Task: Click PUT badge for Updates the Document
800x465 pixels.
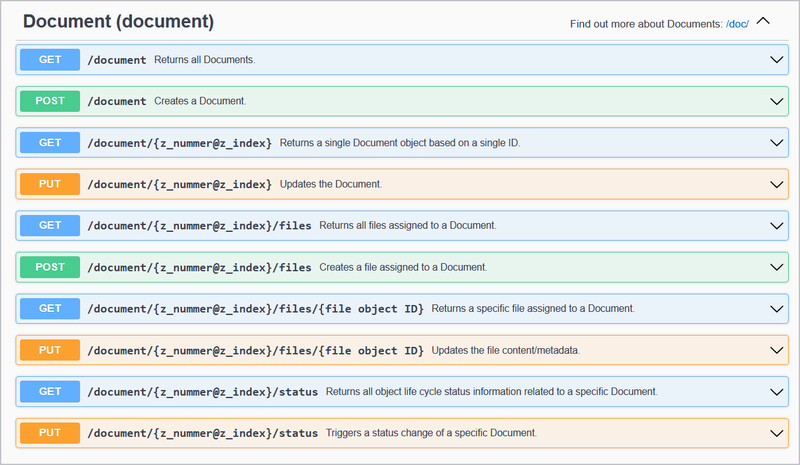Action: point(50,184)
